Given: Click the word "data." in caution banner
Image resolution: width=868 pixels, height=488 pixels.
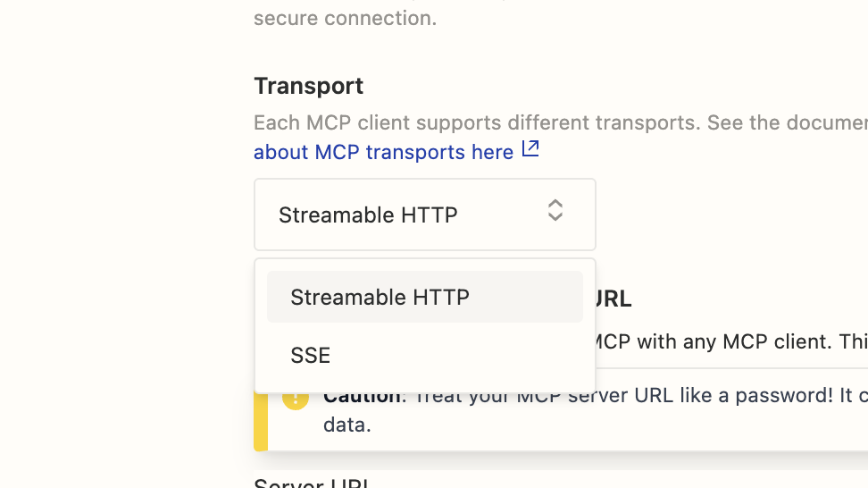Looking at the screenshot, I should (346, 425).
